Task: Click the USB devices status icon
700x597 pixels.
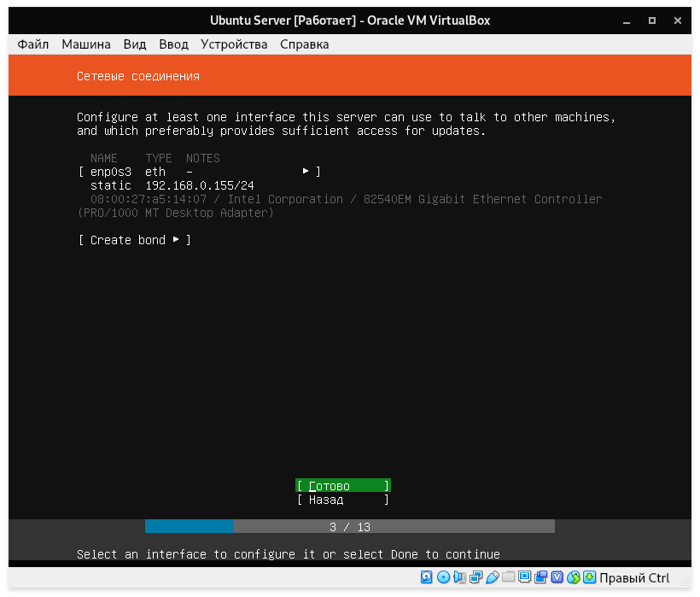Action: [x=492, y=577]
